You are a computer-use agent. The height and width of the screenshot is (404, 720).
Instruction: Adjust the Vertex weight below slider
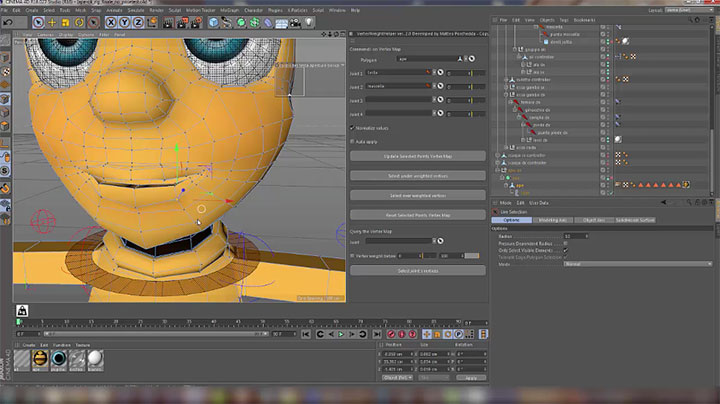pyautogui.click(x=430, y=256)
